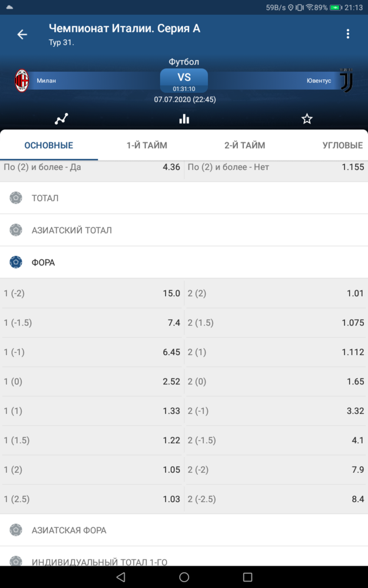Tap the back arrow in the header
This screenshot has width=368, height=588.
[x=22, y=35]
